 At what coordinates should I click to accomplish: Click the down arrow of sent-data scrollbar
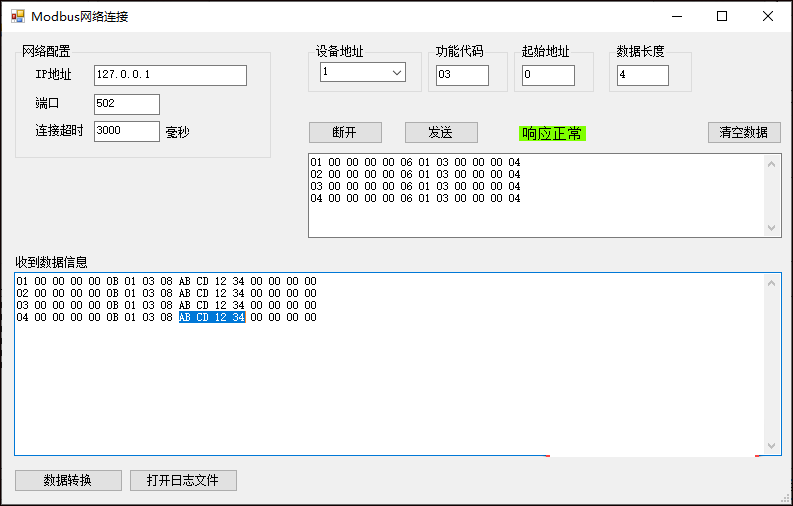coord(771,228)
